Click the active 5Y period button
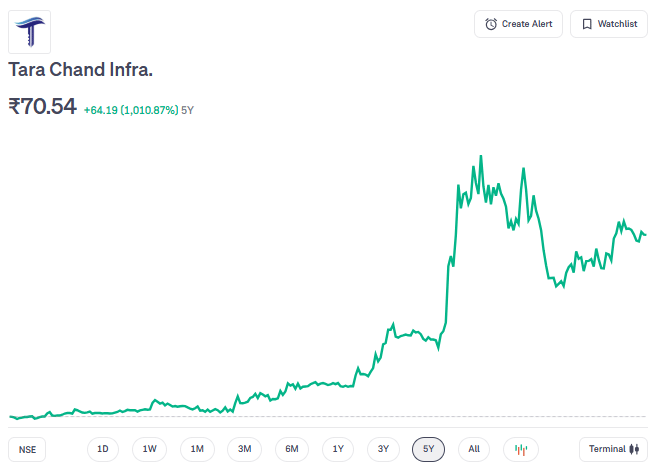 pyautogui.click(x=428, y=449)
